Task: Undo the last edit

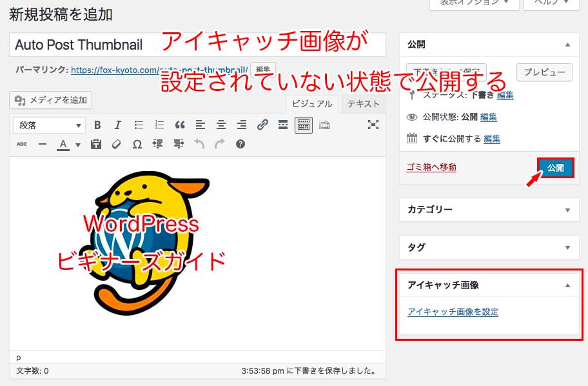Action: tap(199, 144)
